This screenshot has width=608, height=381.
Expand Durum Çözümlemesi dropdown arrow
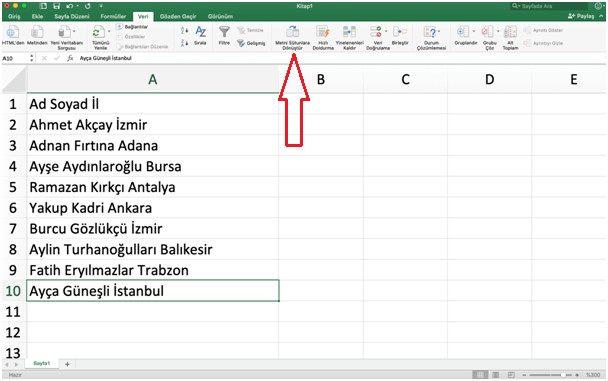coord(439,31)
